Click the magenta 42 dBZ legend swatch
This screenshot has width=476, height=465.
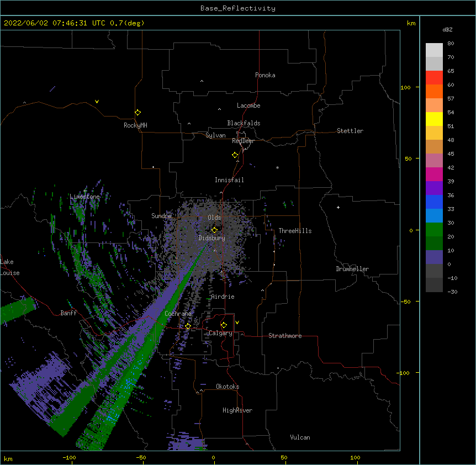(x=434, y=174)
